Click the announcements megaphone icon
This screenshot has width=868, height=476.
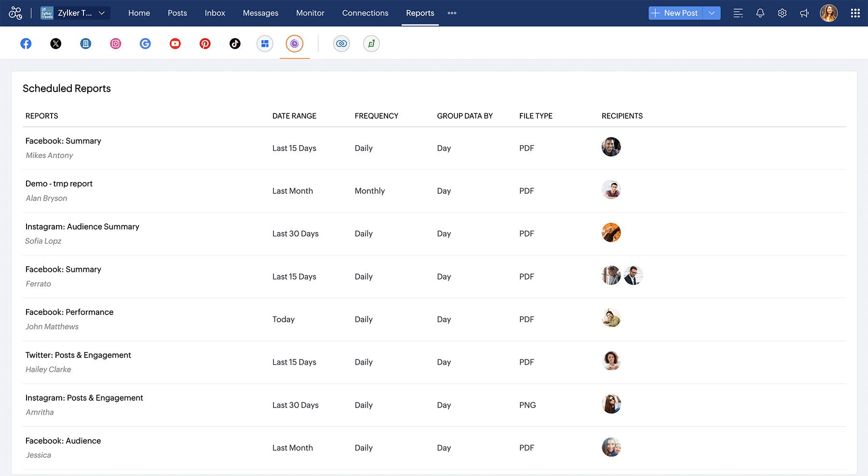tap(804, 13)
